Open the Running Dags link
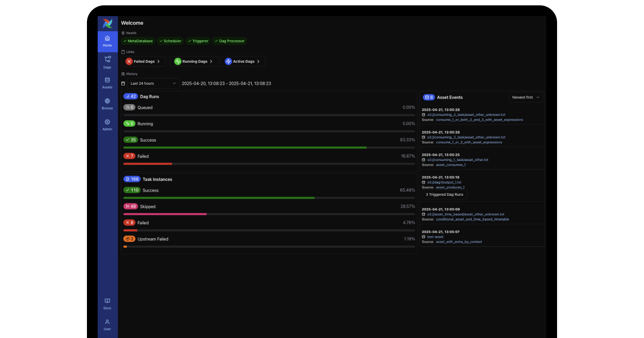The width and height of the screenshot is (644, 338). click(x=194, y=62)
